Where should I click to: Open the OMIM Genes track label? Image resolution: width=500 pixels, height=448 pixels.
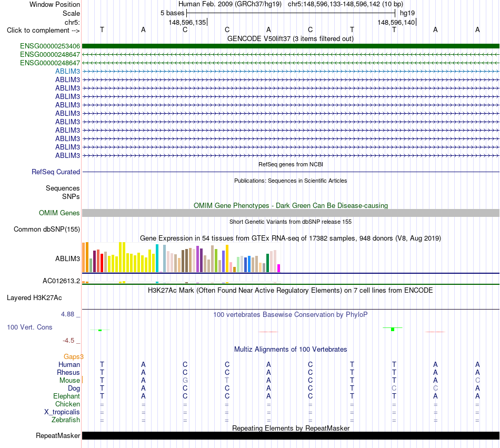point(59,213)
